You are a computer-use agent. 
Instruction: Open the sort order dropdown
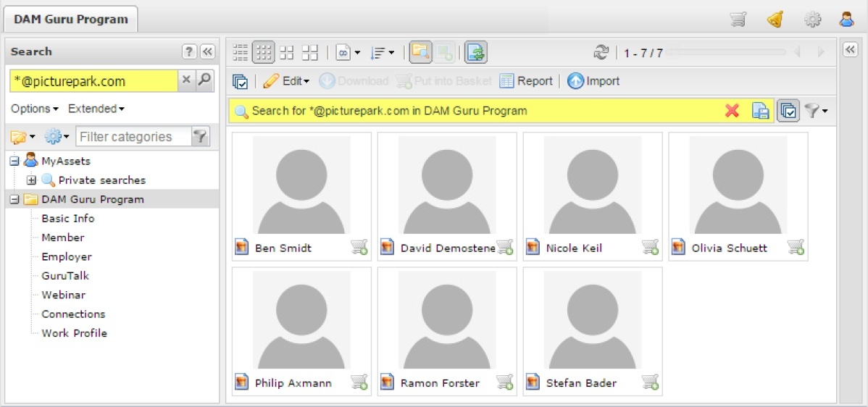pos(382,53)
